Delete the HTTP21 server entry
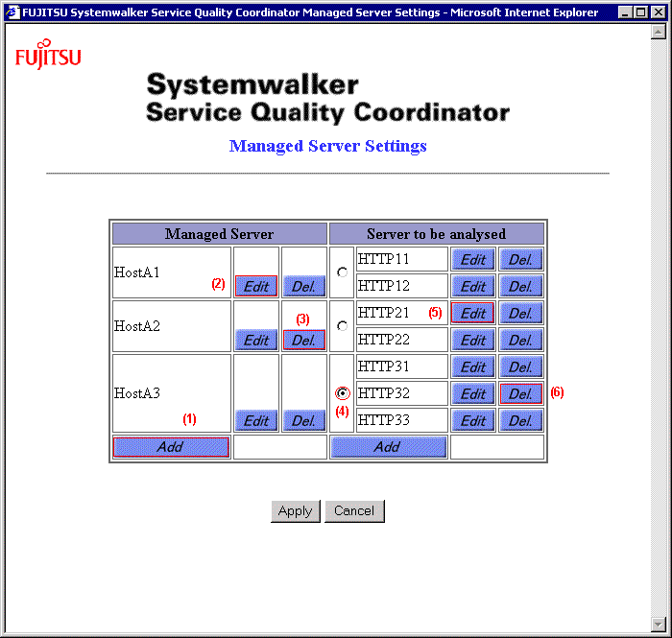 520,313
